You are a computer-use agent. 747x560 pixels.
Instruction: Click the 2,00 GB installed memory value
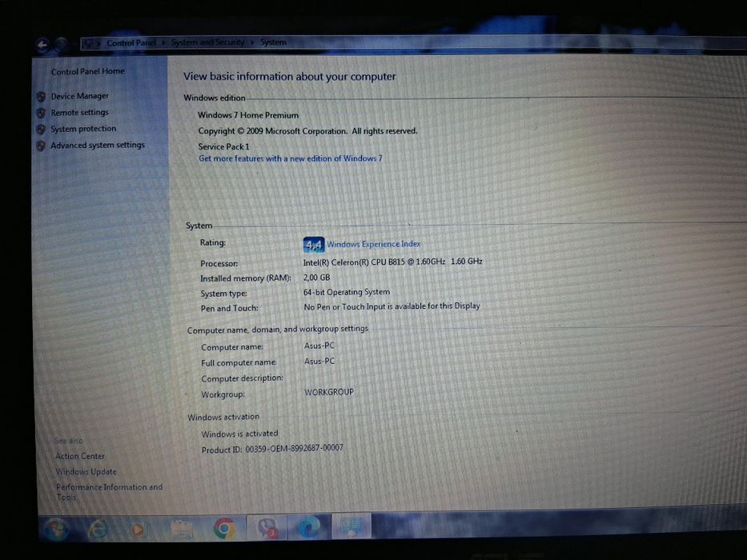(x=316, y=278)
